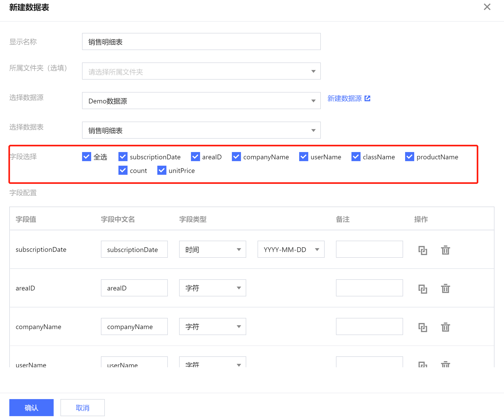Click external link icon next to 新建数据源
This screenshot has width=504, height=420.
pos(367,98)
